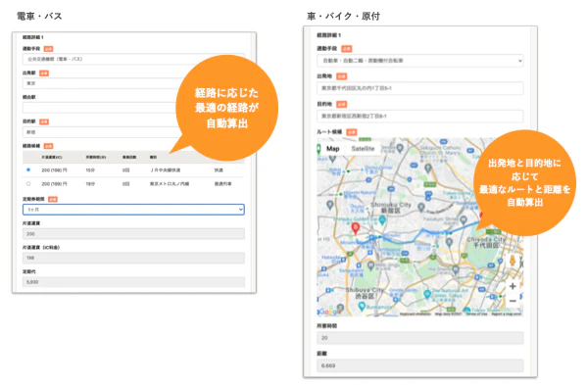Open the 定期券期間 dropdown

click(x=133, y=210)
